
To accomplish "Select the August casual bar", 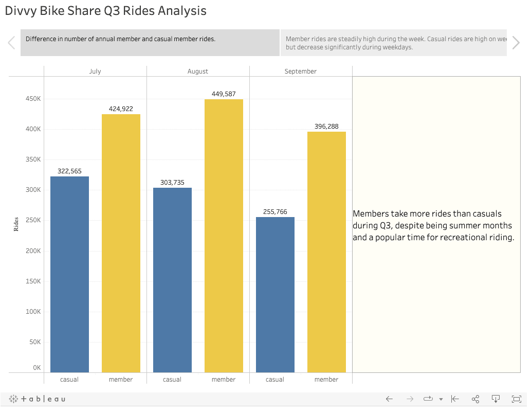I will point(172,280).
